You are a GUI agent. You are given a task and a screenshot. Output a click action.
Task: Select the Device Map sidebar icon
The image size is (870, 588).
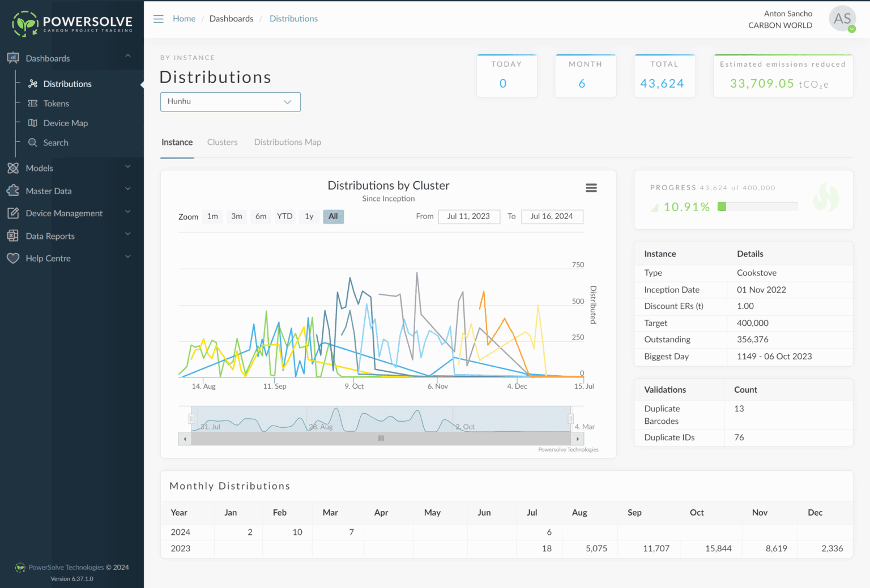tap(33, 123)
